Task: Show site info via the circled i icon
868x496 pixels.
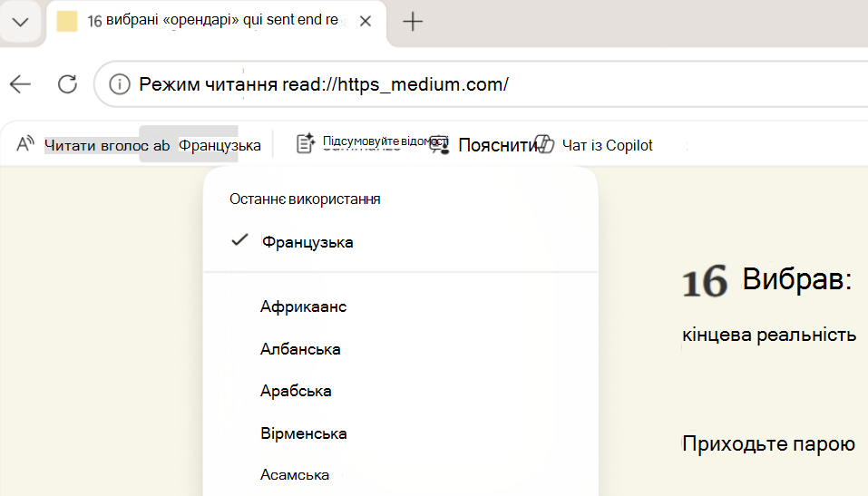Action: point(120,84)
